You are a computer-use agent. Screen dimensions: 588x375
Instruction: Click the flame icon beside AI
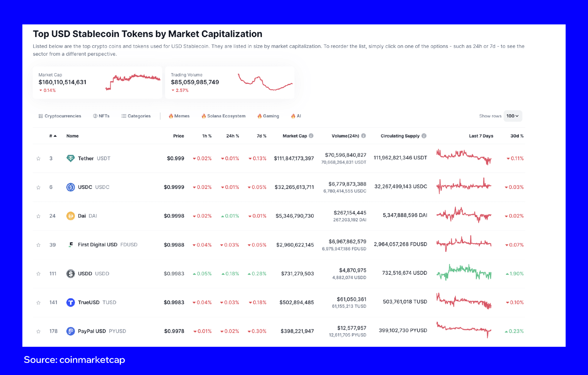[293, 116]
